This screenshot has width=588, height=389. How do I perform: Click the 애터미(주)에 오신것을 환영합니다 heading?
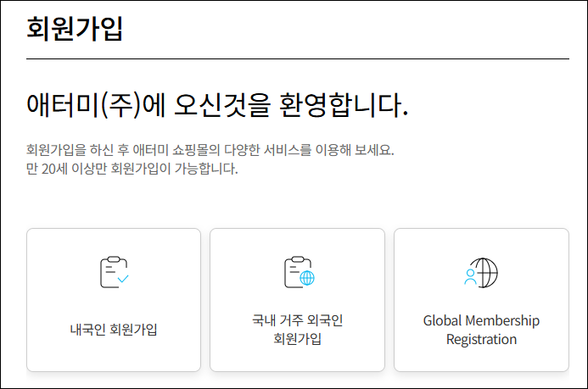[x=217, y=105]
